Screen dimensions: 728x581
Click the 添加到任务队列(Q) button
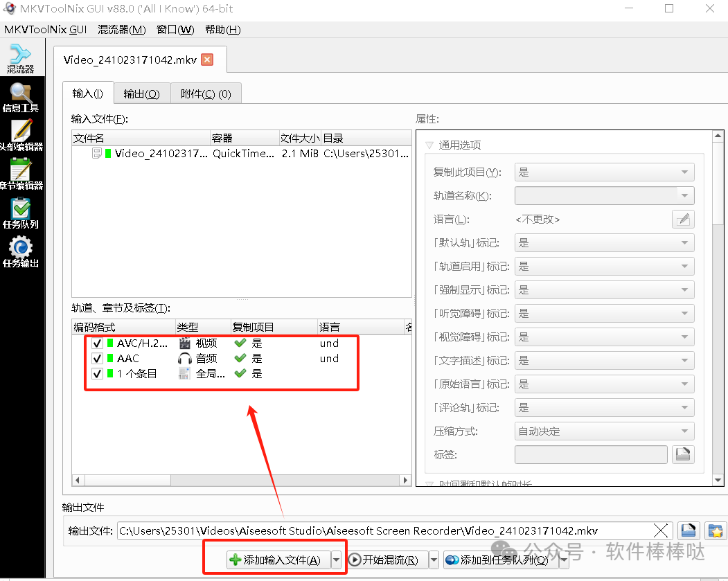click(x=501, y=560)
